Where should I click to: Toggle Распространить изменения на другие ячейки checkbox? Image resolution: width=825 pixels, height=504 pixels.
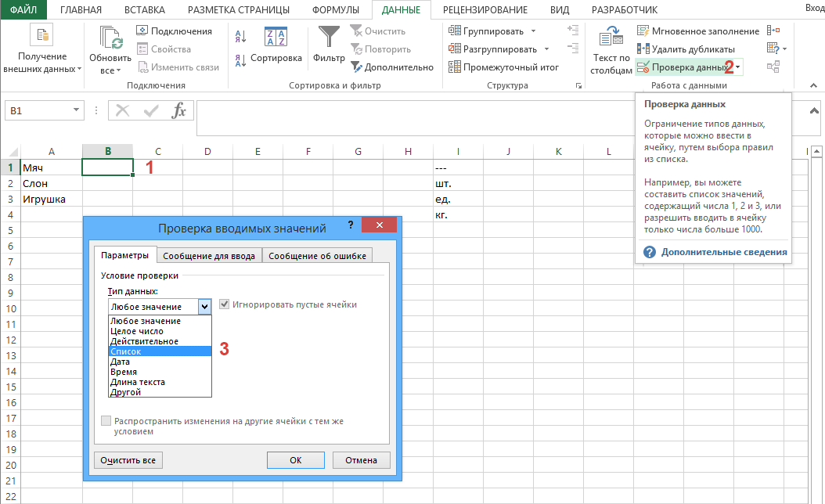point(106,421)
